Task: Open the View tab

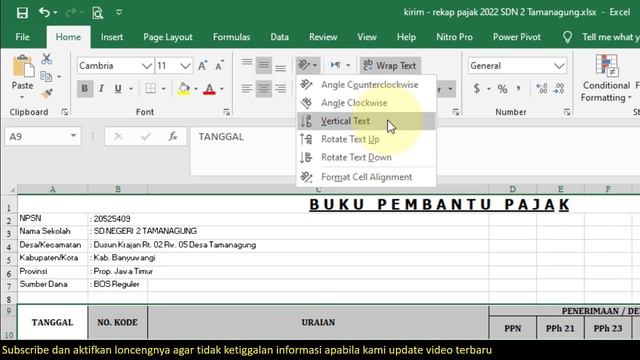Action: pos(367,37)
